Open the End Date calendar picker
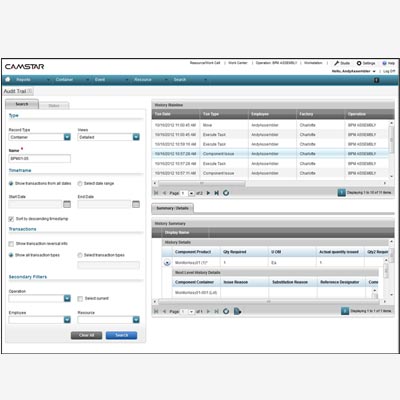Image resolution: width=400 pixels, height=400 pixels. pos(136,204)
